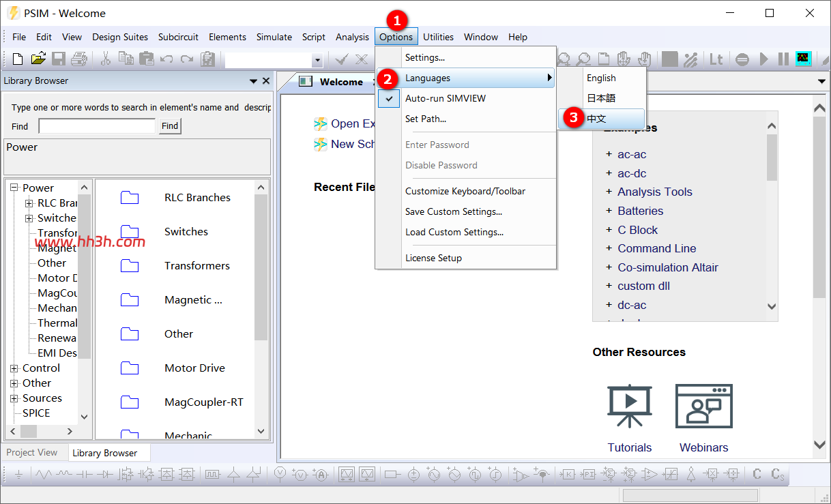Click the Cut scissors icon
This screenshot has width=831, height=504.
(106, 59)
